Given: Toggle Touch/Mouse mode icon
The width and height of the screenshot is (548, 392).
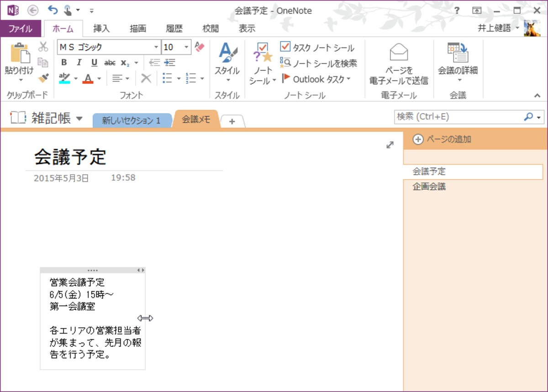Looking at the screenshot, I should 68,10.
